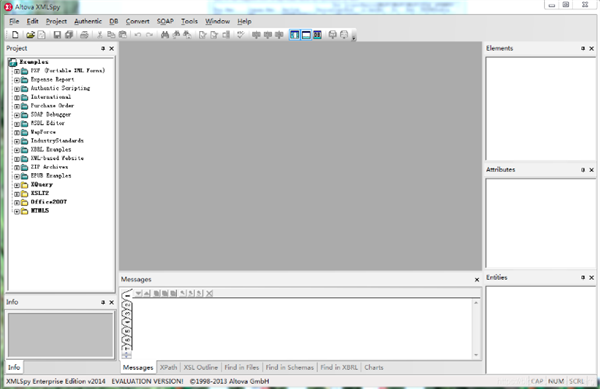Close the Messages panel
This screenshot has width=600, height=389.
click(477, 280)
